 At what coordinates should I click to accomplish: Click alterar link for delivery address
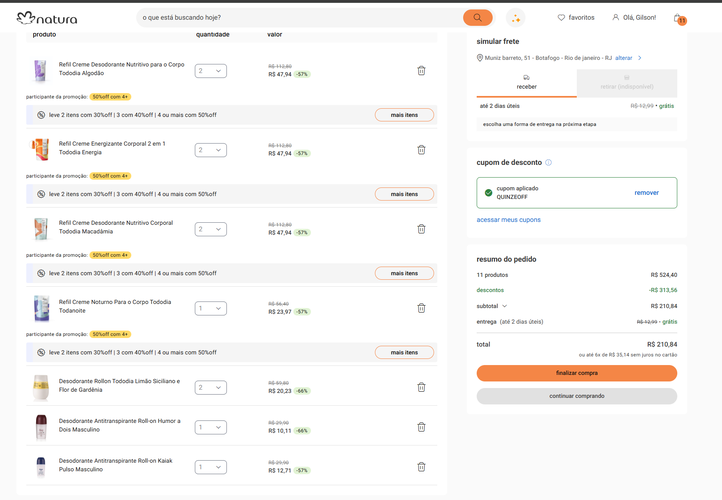624,58
